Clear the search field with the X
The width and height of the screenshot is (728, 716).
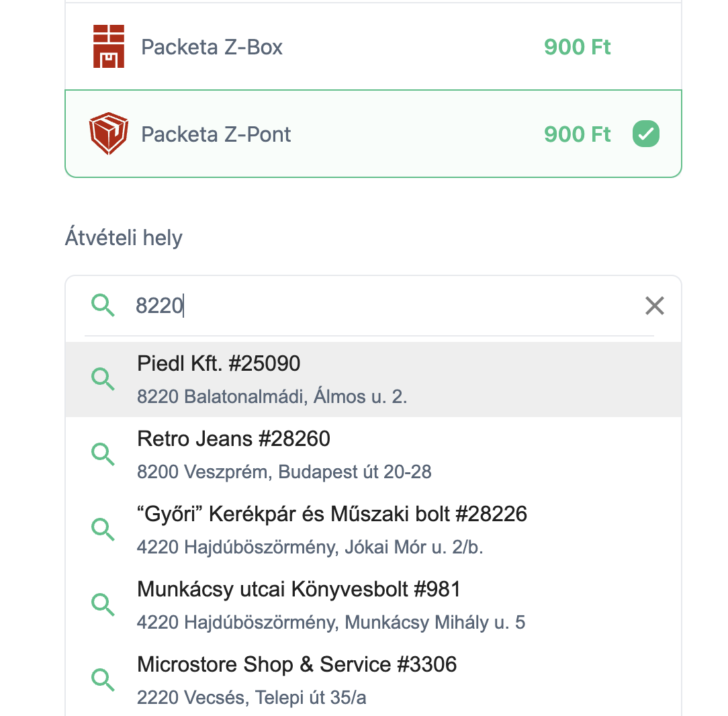pyautogui.click(x=654, y=306)
